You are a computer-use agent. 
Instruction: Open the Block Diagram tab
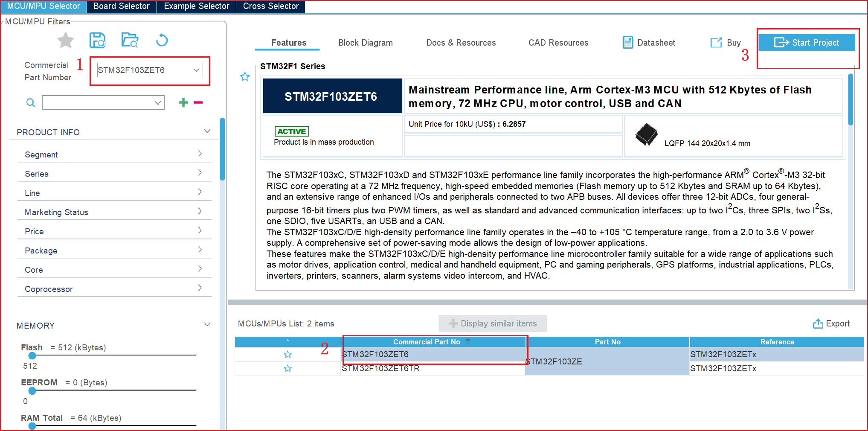pyautogui.click(x=366, y=43)
